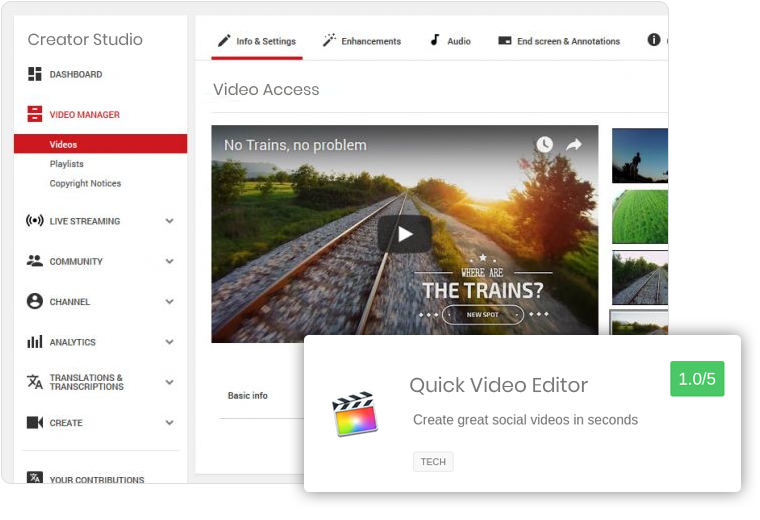
Task: Open Playlists in Video Manager
Action: tap(66, 164)
